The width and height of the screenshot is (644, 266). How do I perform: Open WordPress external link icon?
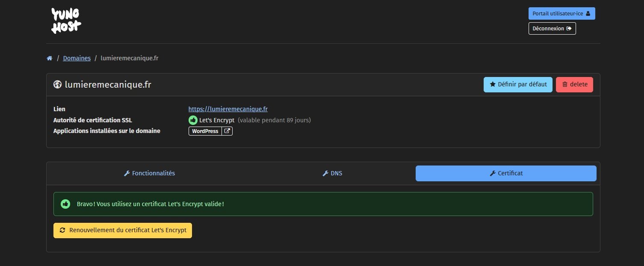[227, 131]
